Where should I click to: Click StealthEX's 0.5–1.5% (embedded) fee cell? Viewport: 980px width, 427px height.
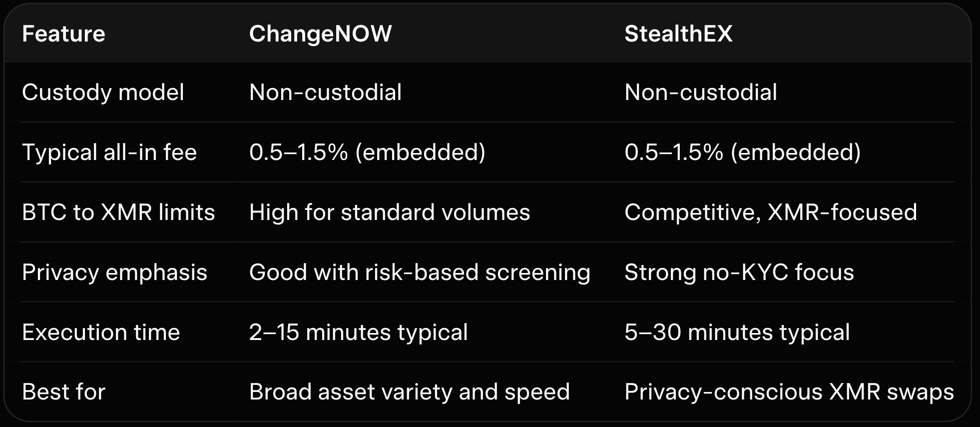[x=742, y=152]
